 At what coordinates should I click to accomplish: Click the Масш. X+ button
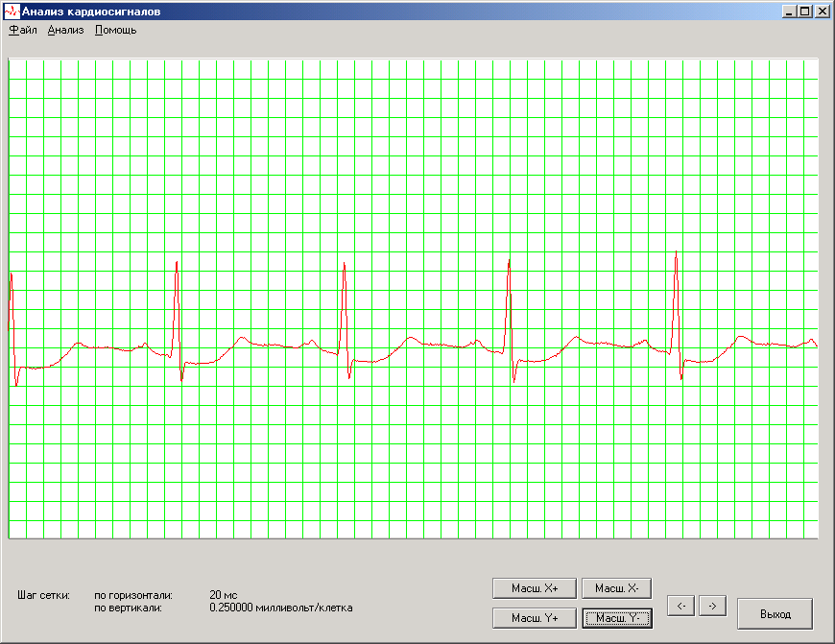(x=535, y=588)
